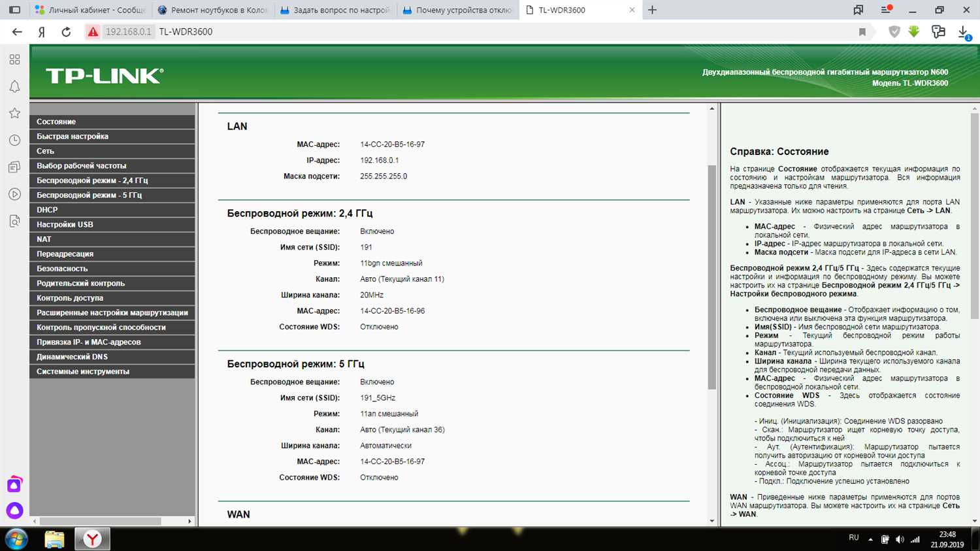Open the Windows Start button
980x551 pixels.
(16, 539)
